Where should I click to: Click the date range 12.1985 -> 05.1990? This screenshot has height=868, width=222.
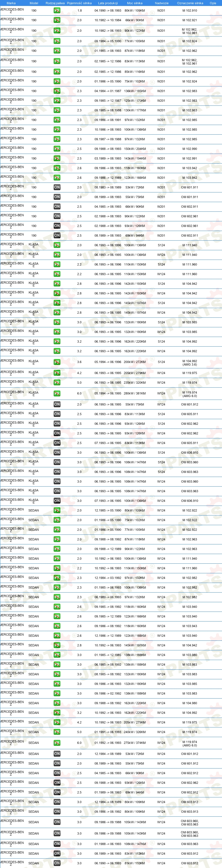click(108, 510)
